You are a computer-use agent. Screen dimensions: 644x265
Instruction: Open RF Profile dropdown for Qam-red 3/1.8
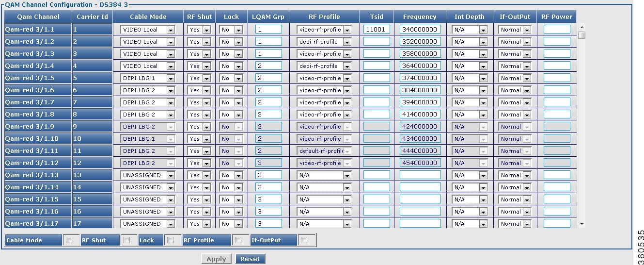tap(324, 115)
